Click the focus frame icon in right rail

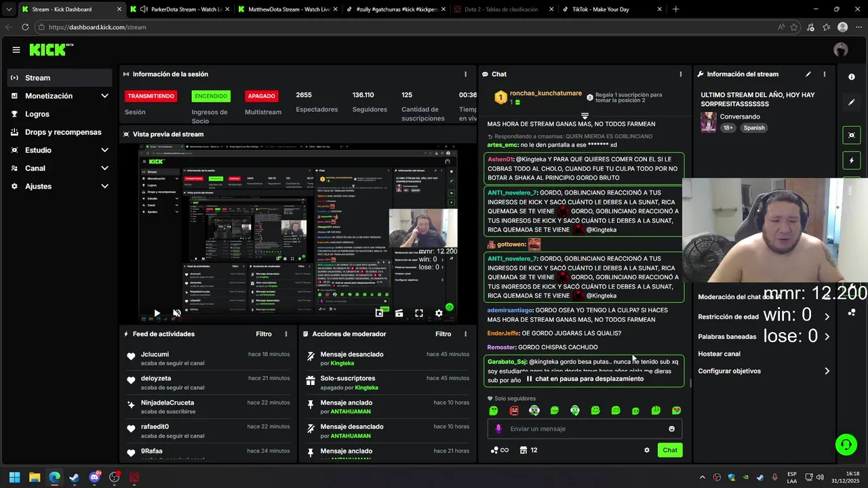(x=852, y=135)
